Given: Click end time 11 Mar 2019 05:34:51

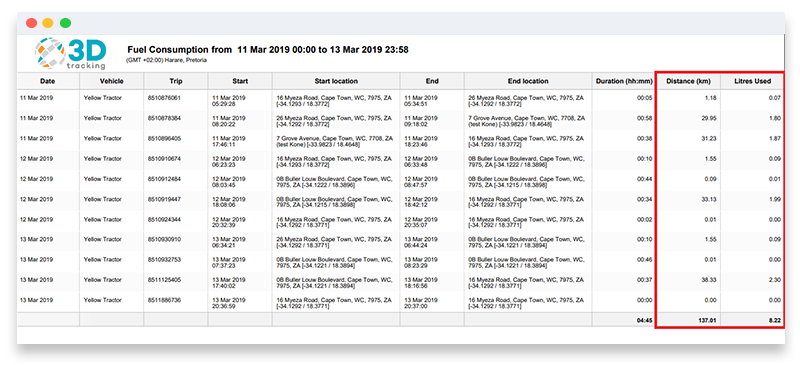Looking at the screenshot, I should point(421,101).
